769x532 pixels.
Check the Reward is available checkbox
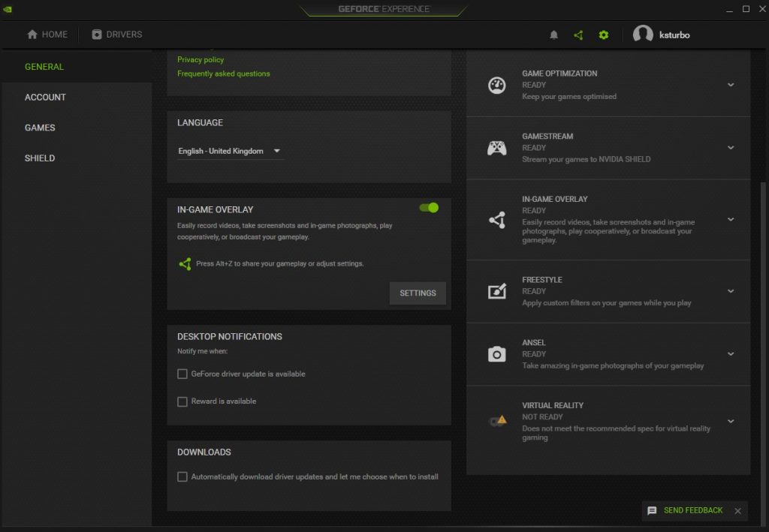pyautogui.click(x=182, y=401)
